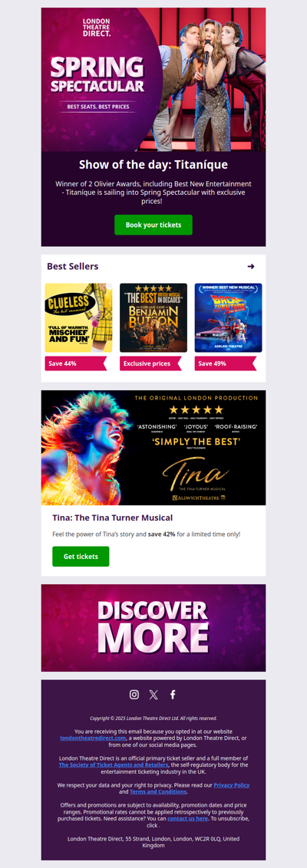Click the Best Sellers arrow icon
The width and height of the screenshot is (307, 868).
(x=251, y=266)
